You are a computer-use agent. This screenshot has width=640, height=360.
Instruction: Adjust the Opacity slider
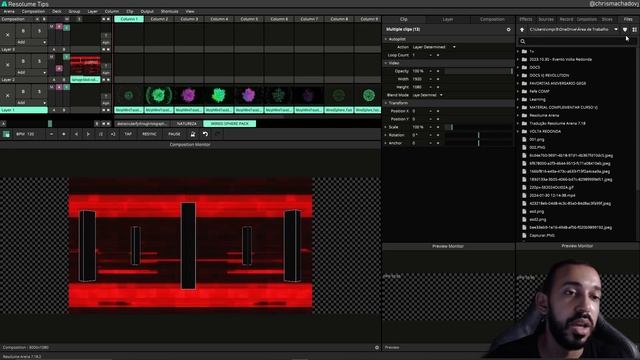478,71
